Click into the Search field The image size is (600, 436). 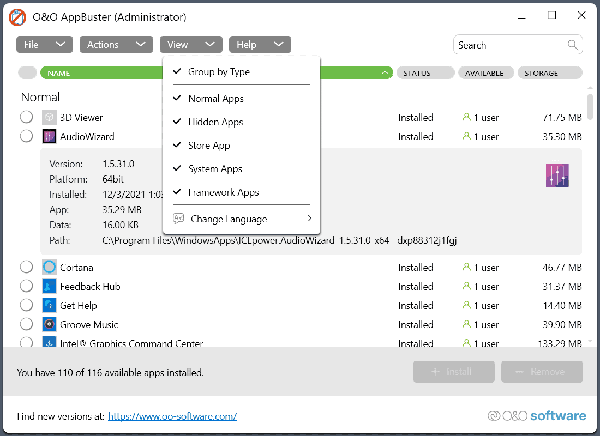click(518, 45)
